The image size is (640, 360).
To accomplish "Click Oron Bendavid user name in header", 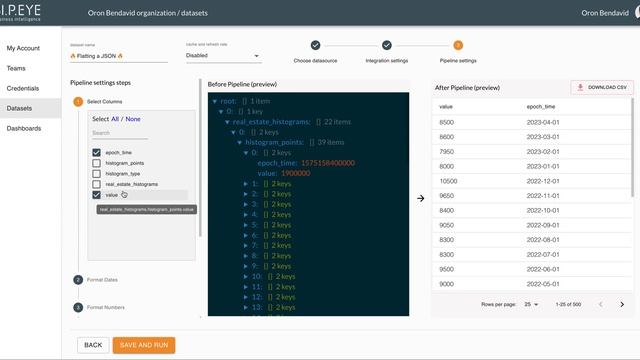I will [605, 13].
